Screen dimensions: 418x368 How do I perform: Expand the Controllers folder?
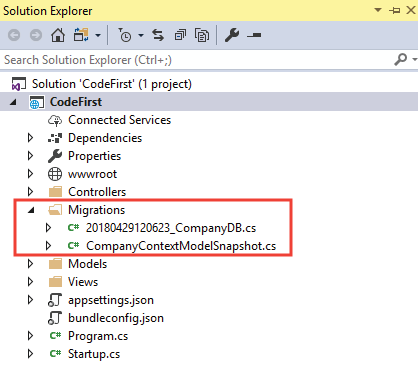[x=30, y=192]
